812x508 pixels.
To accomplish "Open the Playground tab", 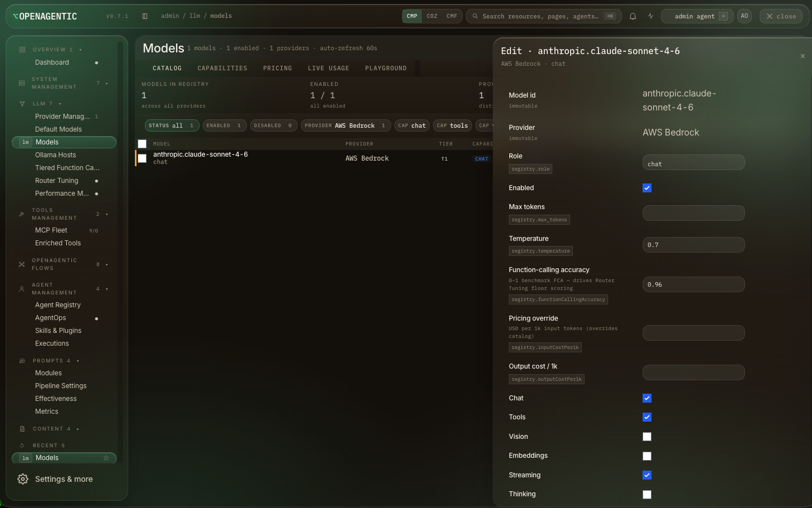I will pos(386,68).
